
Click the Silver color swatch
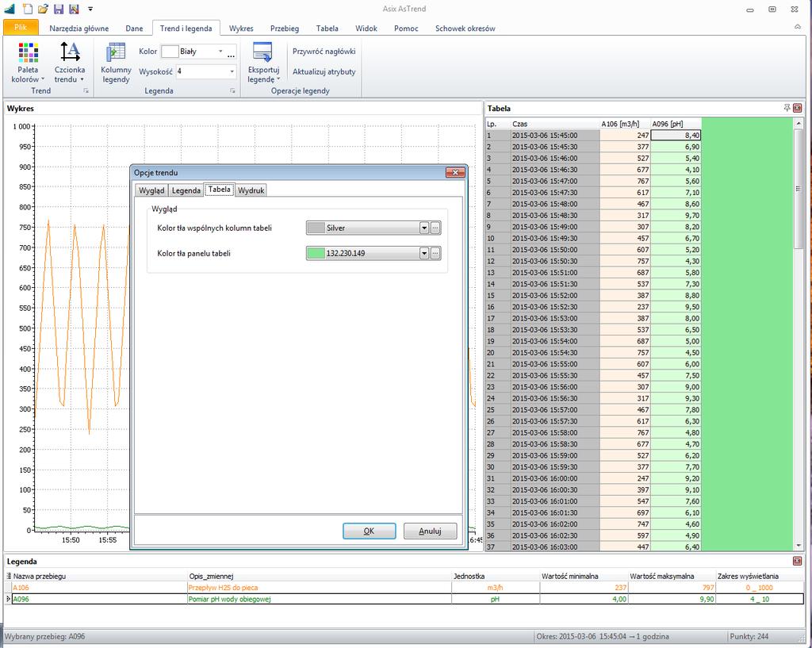click(x=316, y=228)
